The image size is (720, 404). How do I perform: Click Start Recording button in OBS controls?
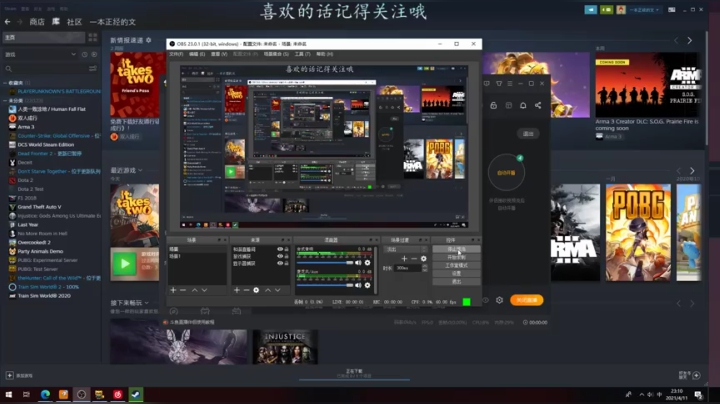(x=456, y=258)
